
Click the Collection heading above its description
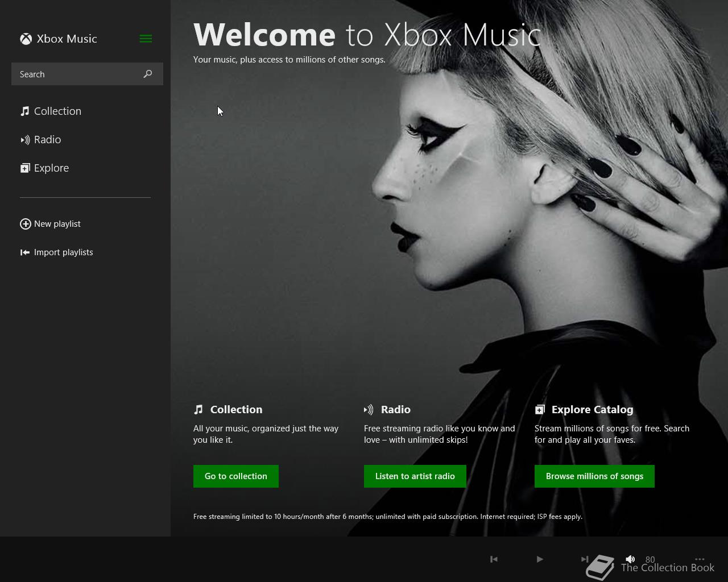tap(236, 409)
